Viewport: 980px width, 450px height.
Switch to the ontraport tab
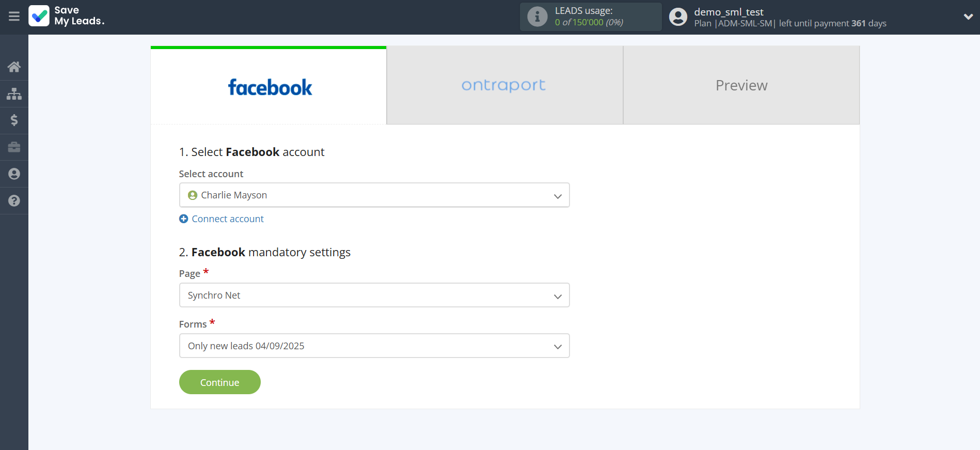point(504,85)
